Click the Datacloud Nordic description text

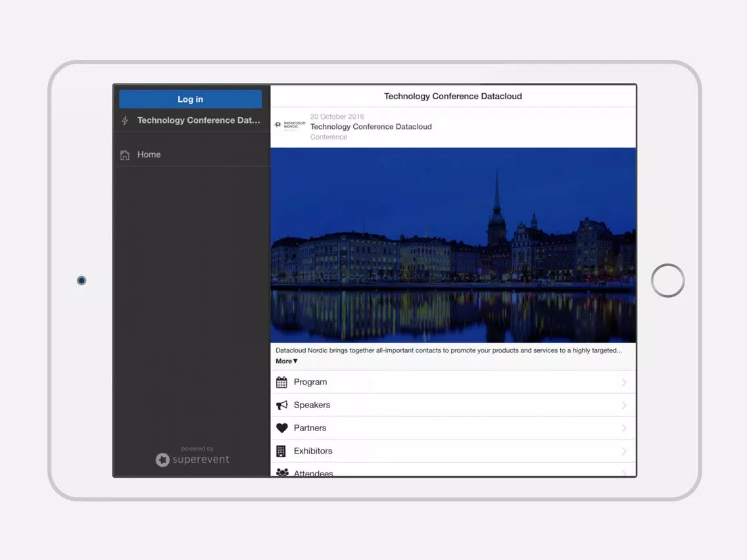(448, 350)
